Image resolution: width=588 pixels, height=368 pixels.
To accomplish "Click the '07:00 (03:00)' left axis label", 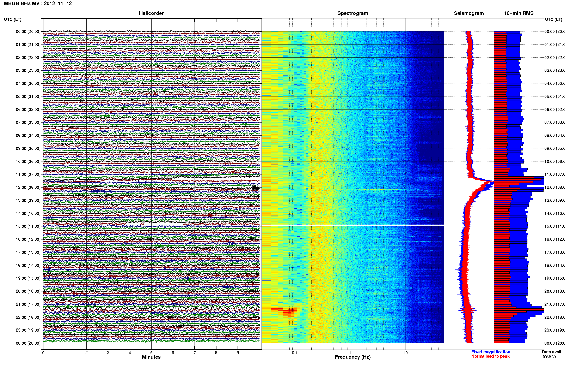I will [28, 122].
